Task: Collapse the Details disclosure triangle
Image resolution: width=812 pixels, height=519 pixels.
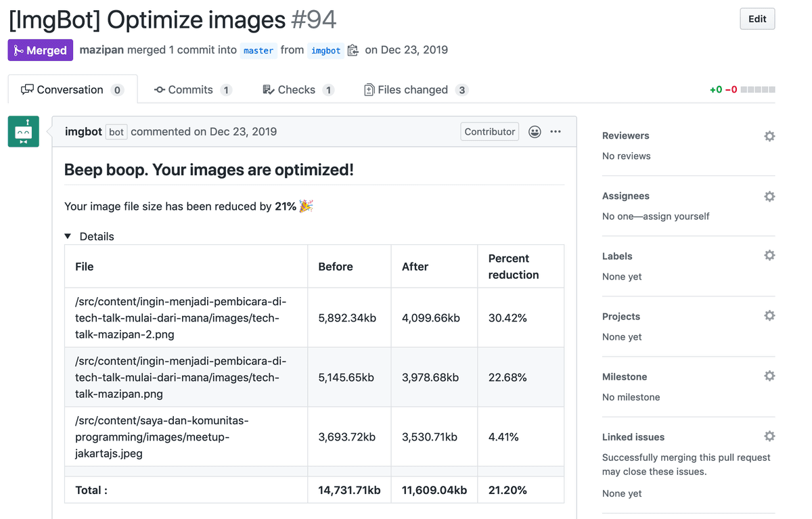Action: 68,237
